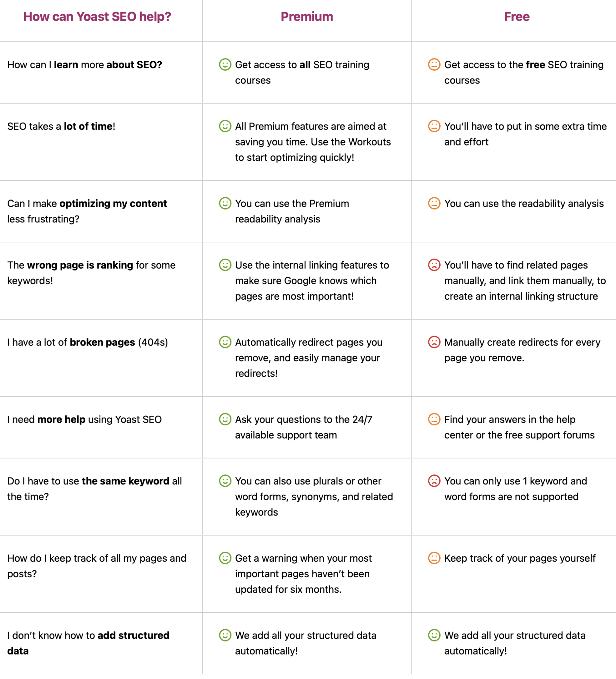Click green smiley beside Workouts time-saving text

point(225,126)
